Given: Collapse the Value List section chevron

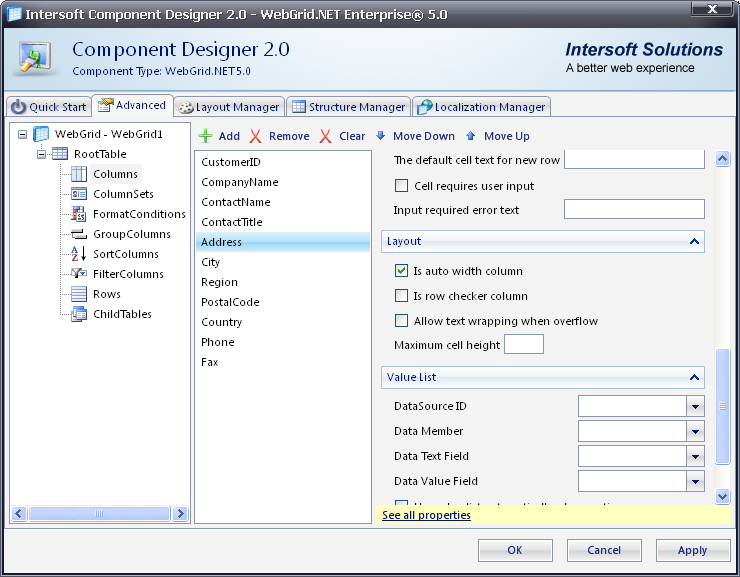Looking at the screenshot, I should [694, 377].
